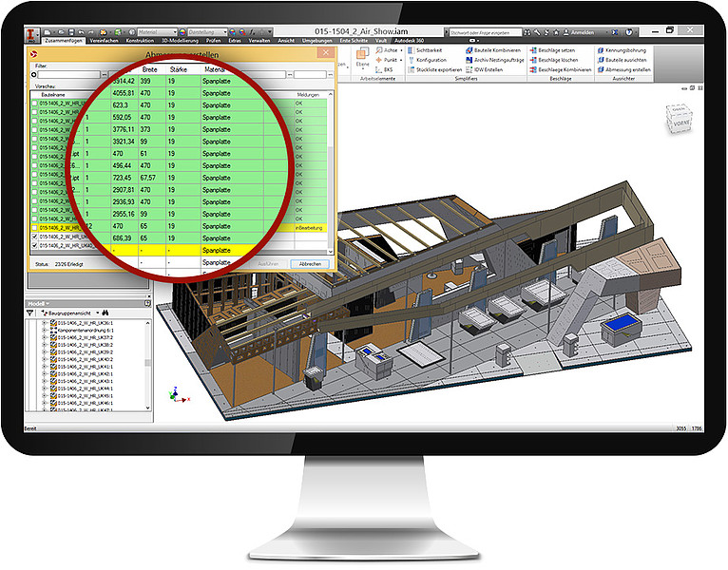The width and height of the screenshot is (728, 570).
Task: Click Beschlaege Kombinieren
Action: point(561,69)
